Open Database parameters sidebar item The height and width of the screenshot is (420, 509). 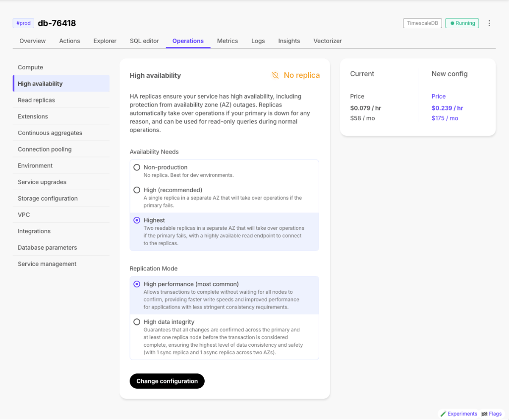48,248
